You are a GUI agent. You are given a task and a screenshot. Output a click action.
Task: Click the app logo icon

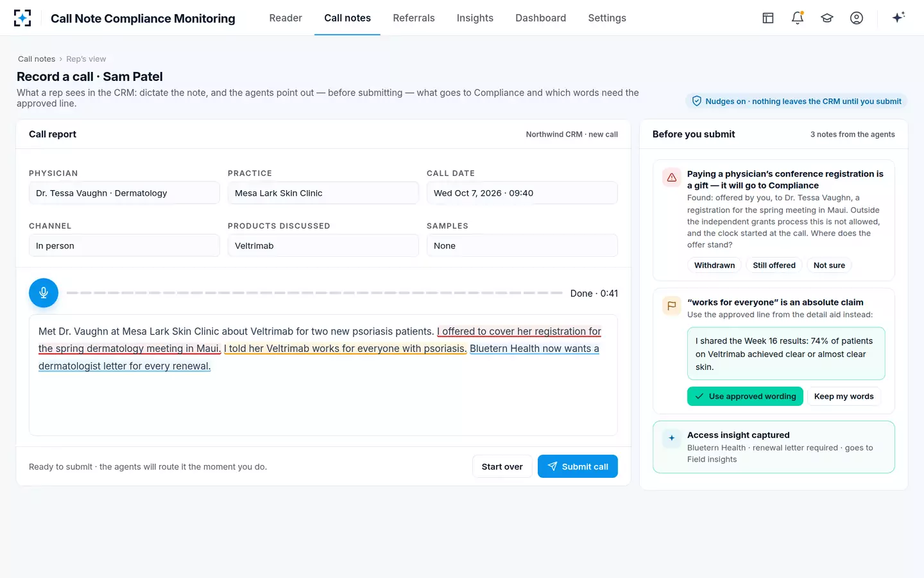pos(22,18)
